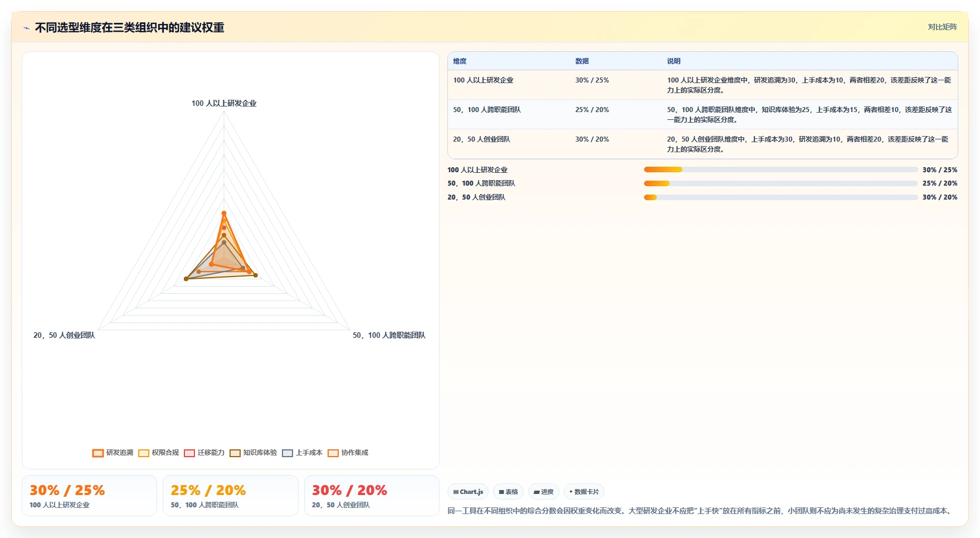Toggle the 知识库体验 legend series
Viewport: 980px width, 538px height.
click(x=253, y=453)
